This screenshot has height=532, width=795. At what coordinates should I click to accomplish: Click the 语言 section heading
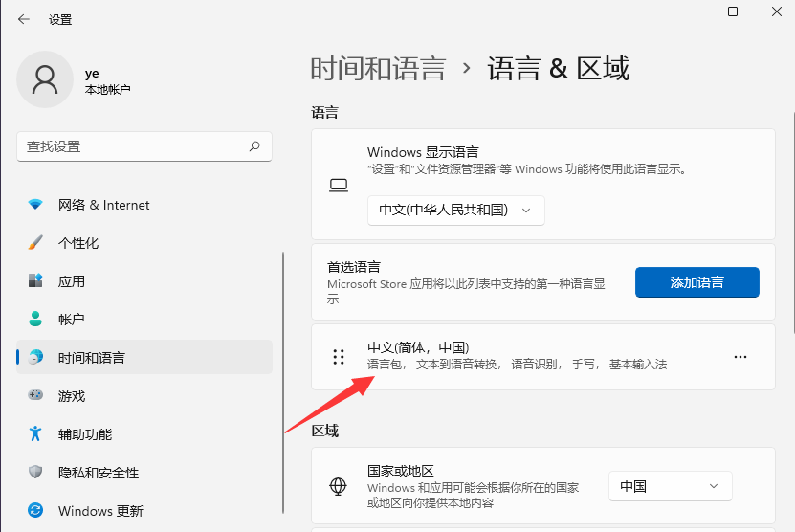324,112
